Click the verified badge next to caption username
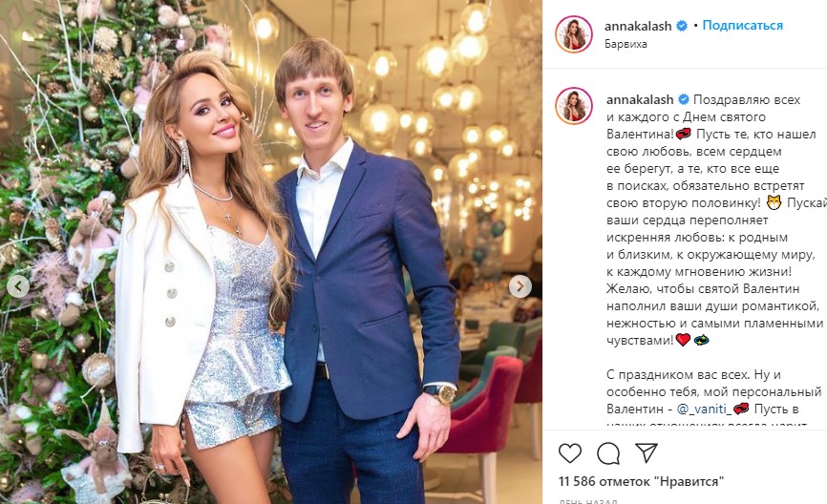 pyautogui.click(x=684, y=99)
